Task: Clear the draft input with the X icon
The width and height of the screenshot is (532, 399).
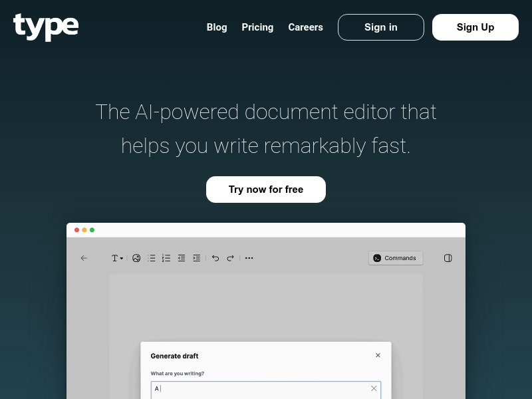Action: click(374, 388)
